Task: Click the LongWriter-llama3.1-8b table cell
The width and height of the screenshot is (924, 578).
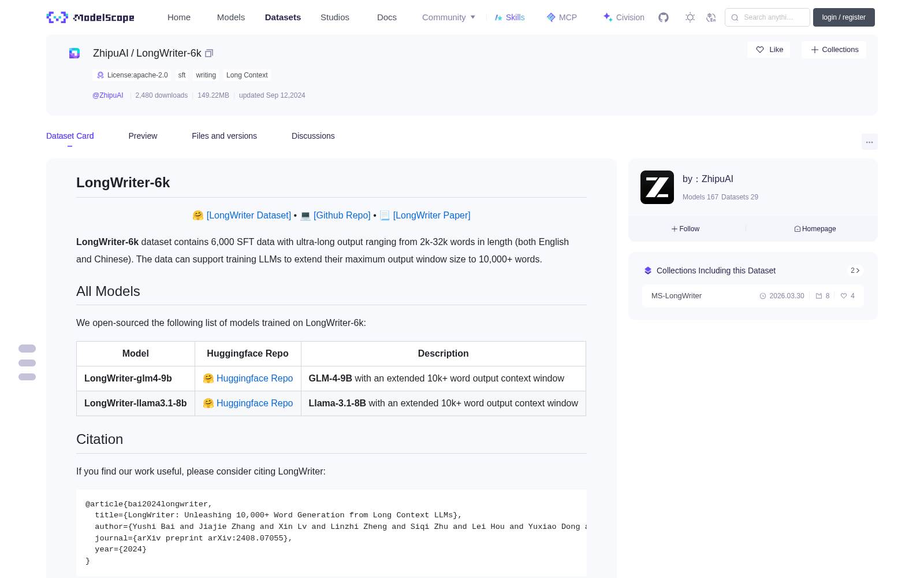Action: point(136,403)
